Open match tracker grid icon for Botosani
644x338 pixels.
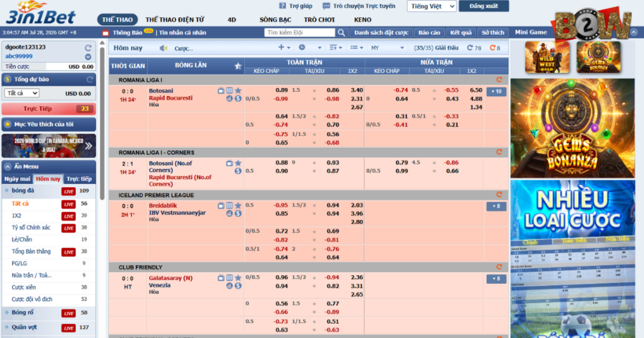tap(230, 90)
